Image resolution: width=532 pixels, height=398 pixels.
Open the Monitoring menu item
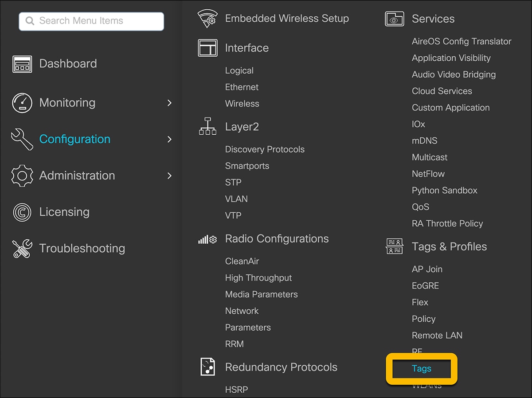67,103
